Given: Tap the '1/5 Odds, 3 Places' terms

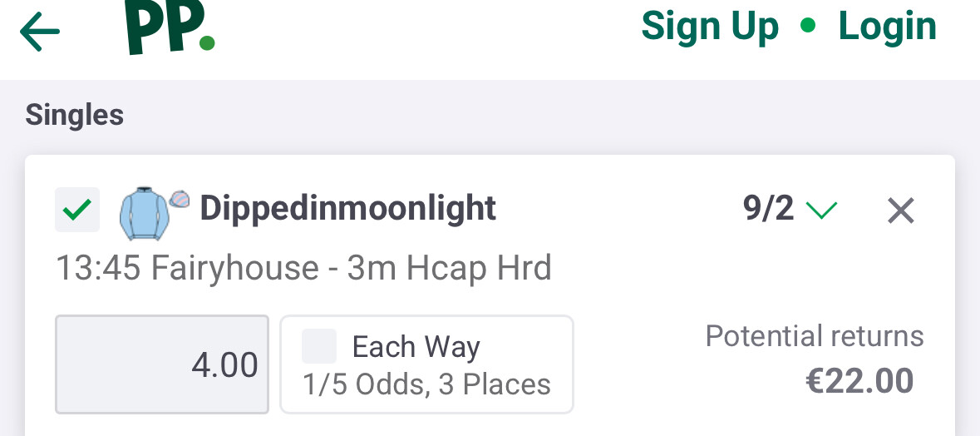Looking at the screenshot, I should click(x=426, y=384).
